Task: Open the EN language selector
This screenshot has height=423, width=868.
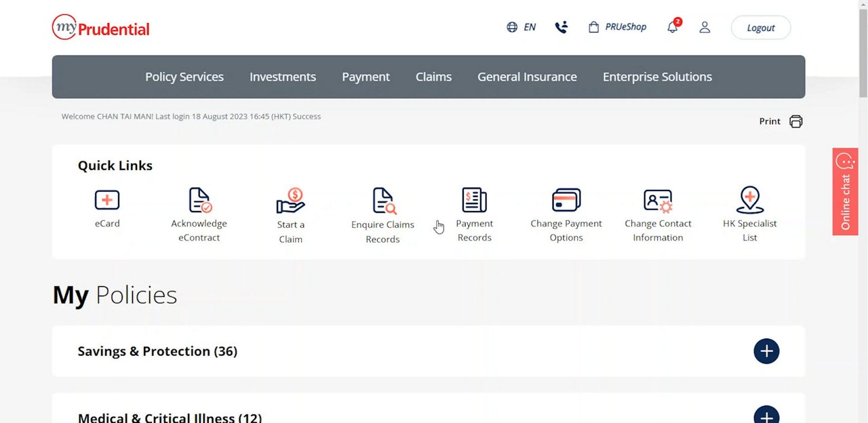Action: 521,27
